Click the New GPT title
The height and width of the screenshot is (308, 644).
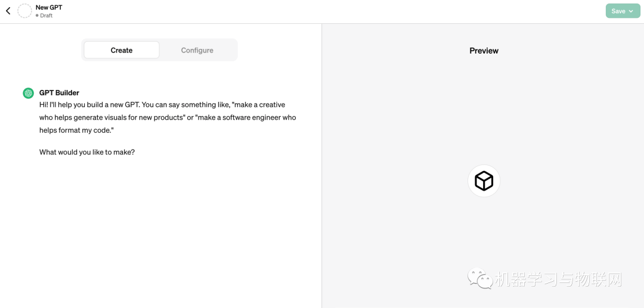pos(49,7)
